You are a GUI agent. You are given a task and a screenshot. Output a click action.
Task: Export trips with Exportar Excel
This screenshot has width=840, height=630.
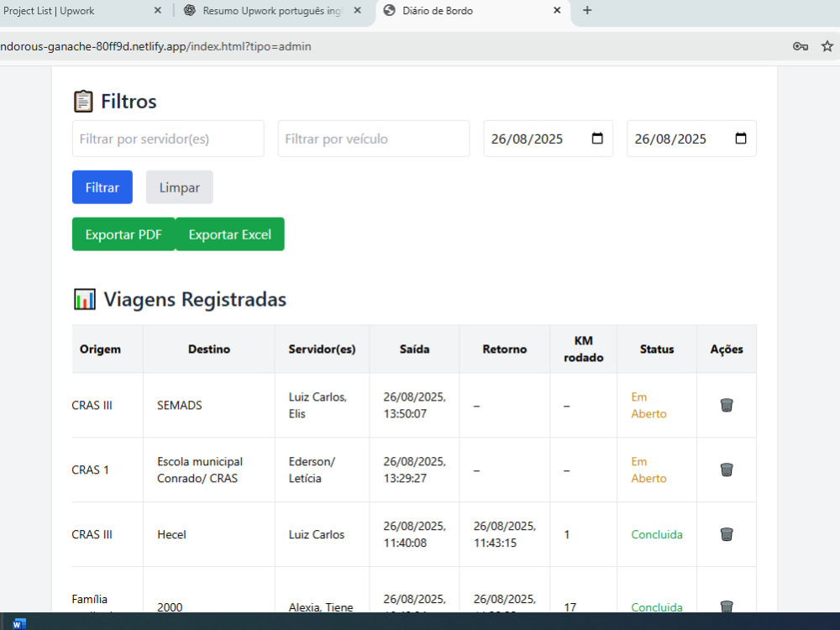point(230,234)
